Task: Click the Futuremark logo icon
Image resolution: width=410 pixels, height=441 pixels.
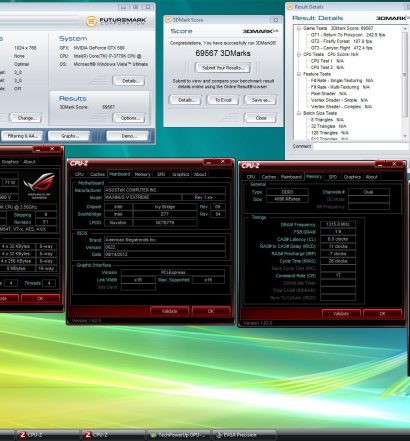Action: (x=91, y=21)
